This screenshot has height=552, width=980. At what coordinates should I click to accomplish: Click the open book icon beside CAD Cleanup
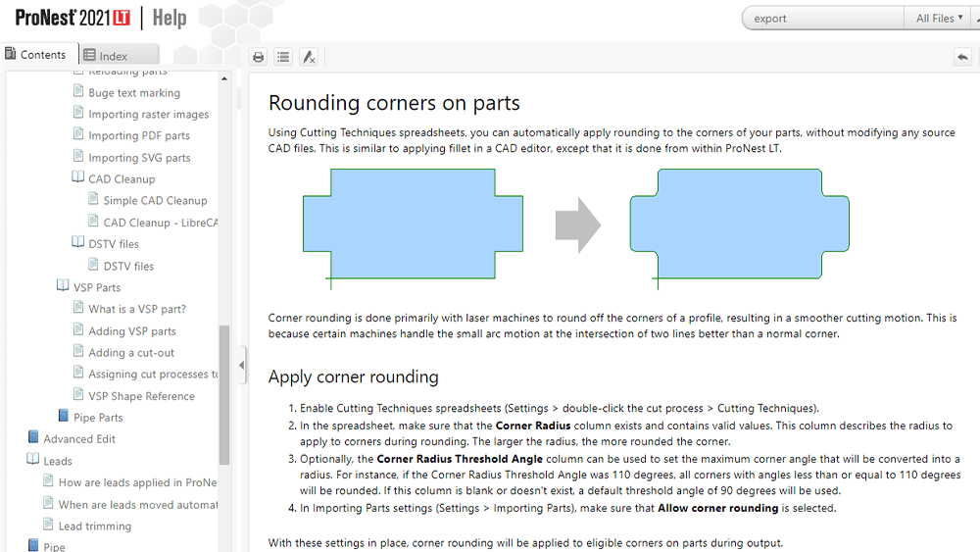pos(78,178)
